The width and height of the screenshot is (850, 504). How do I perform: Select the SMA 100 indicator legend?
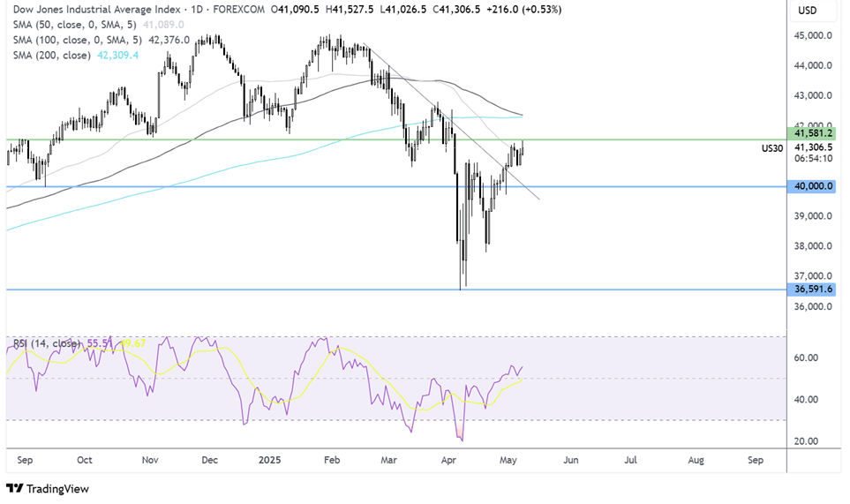[x=101, y=40]
